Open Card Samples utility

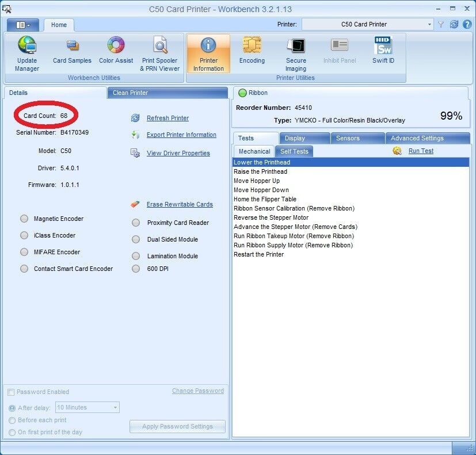coord(72,51)
